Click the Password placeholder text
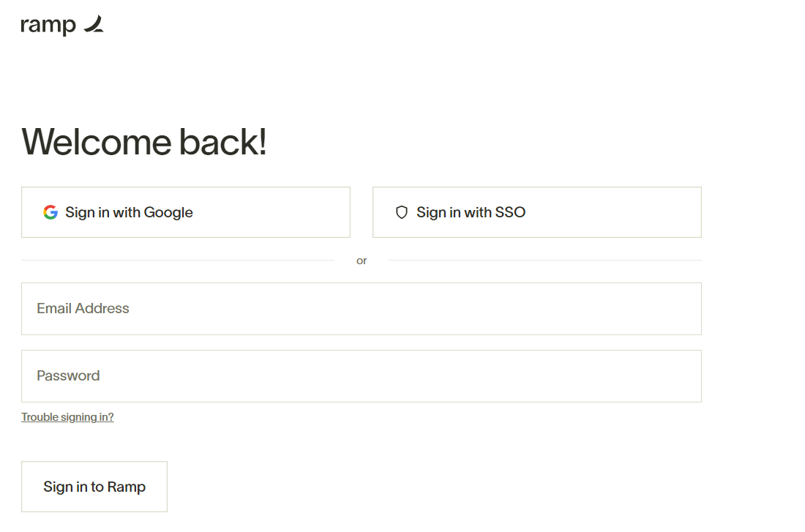This screenshot has width=805, height=532. click(x=68, y=375)
